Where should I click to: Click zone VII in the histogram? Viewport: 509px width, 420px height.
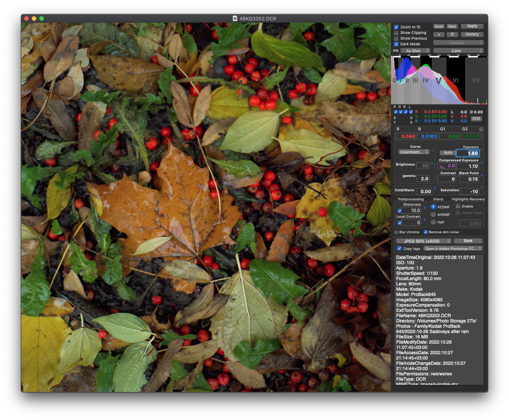pos(476,80)
